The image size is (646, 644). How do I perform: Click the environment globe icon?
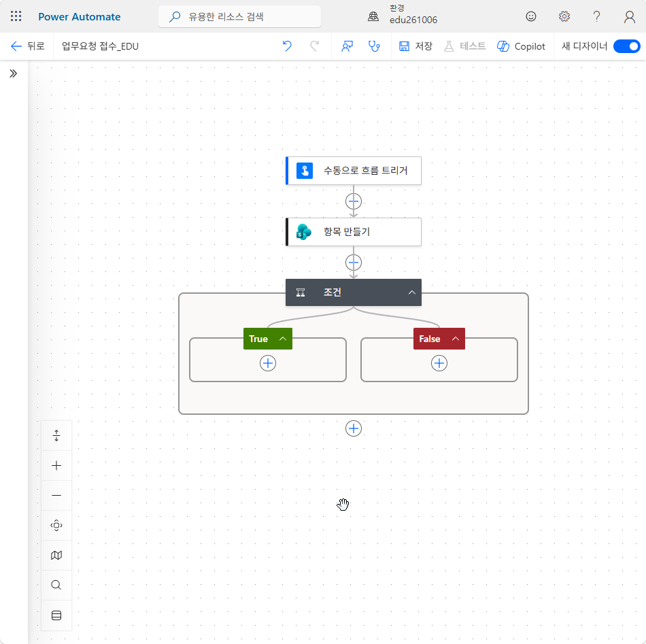coord(373,16)
